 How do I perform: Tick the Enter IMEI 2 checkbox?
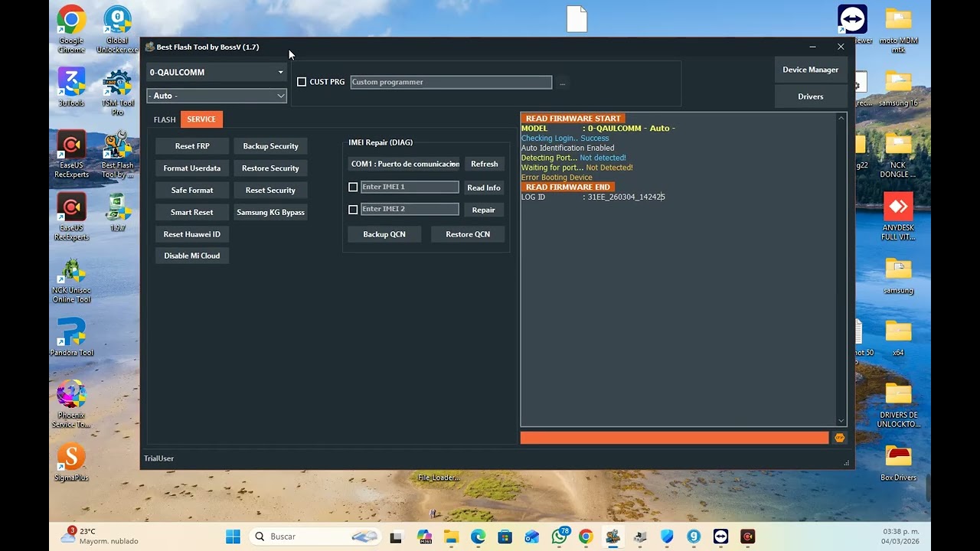tap(353, 210)
